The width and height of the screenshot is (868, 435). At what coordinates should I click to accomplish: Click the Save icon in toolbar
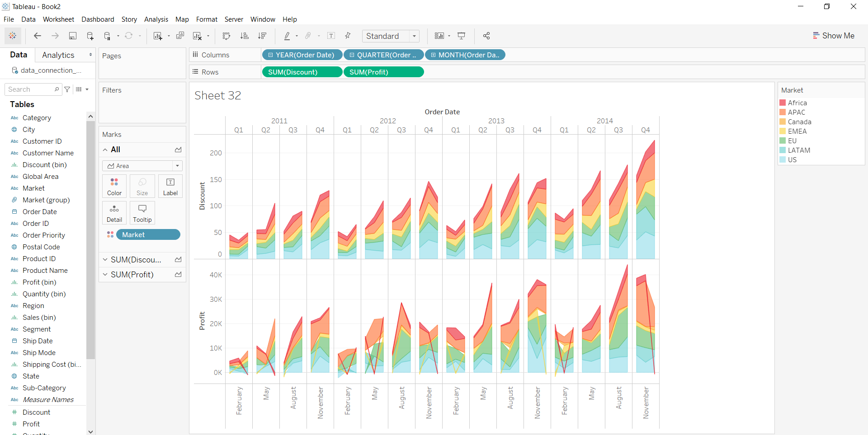(x=72, y=36)
